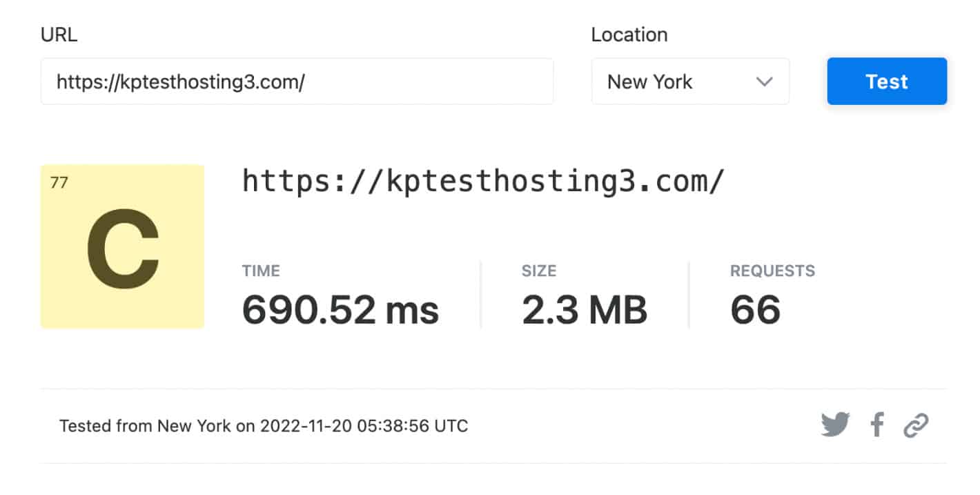Screen dimensions: 980x495
Task: Click the SIZE metric label
Action: pyautogui.click(x=539, y=271)
